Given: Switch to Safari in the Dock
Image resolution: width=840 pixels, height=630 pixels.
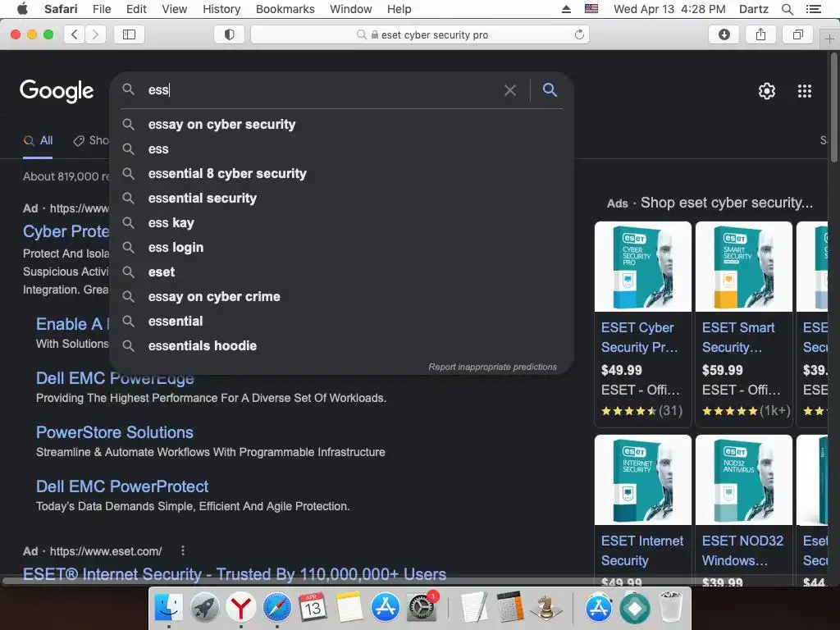Looking at the screenshot, I should point(277,608).
